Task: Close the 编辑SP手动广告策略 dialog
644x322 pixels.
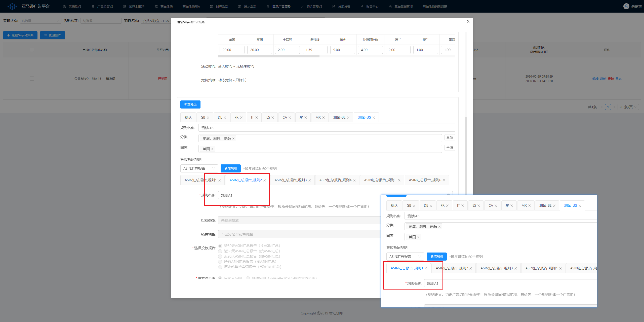Action: (x=468, y=21)
